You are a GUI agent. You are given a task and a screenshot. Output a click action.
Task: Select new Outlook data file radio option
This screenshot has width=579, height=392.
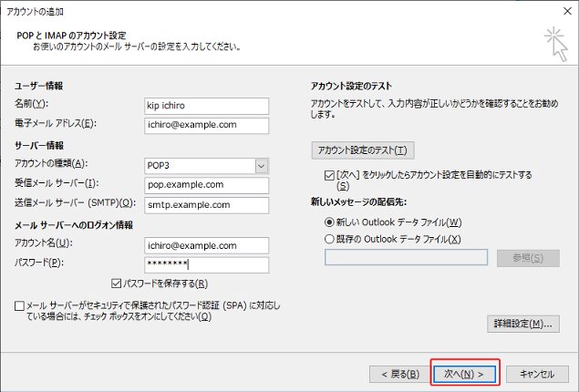[x=329, y=222]
